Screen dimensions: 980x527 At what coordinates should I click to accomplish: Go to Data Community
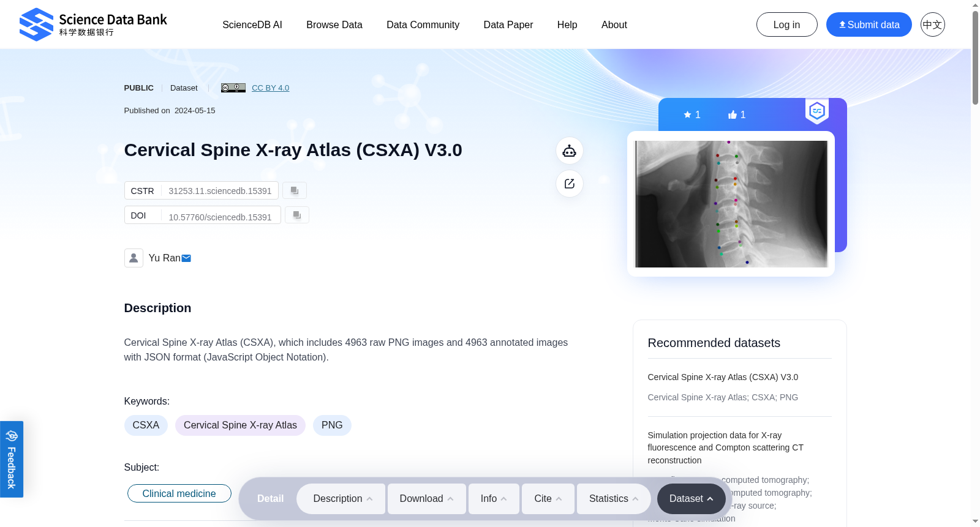tap(423, 24)
